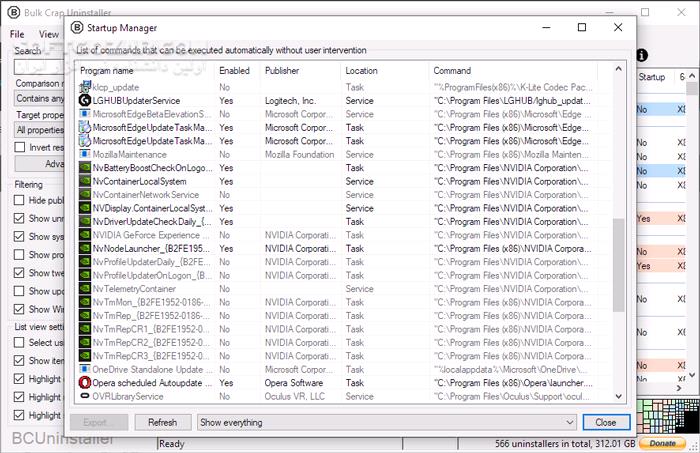
Task: Click the startup list vertical scrollbar thumb
Action: click(618, 265)
